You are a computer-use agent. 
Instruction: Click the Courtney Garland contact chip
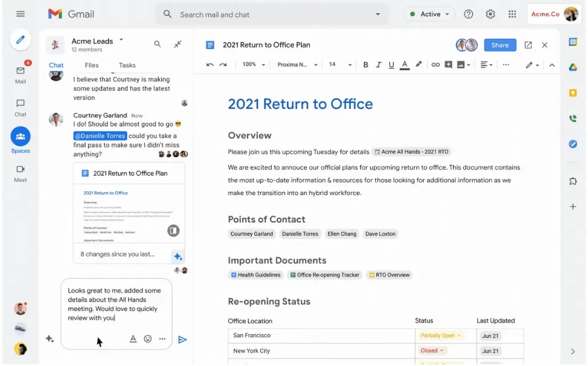coord(252,234)
